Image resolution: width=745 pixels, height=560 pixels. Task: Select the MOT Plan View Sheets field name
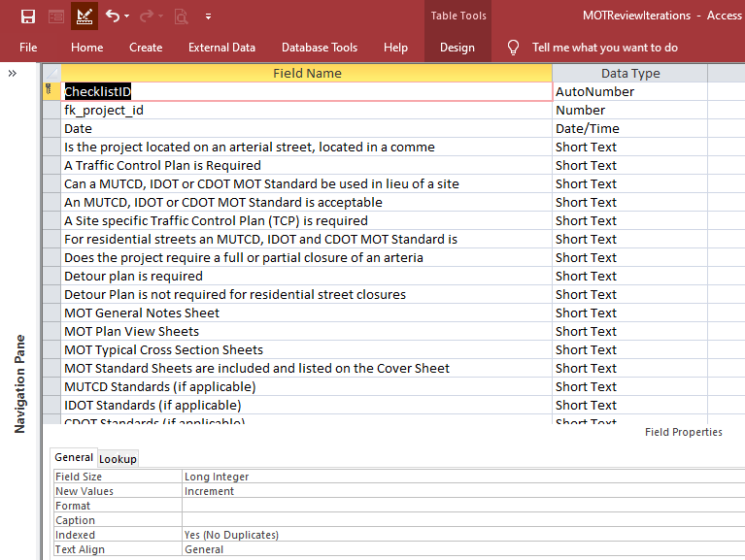pos(307,331)
